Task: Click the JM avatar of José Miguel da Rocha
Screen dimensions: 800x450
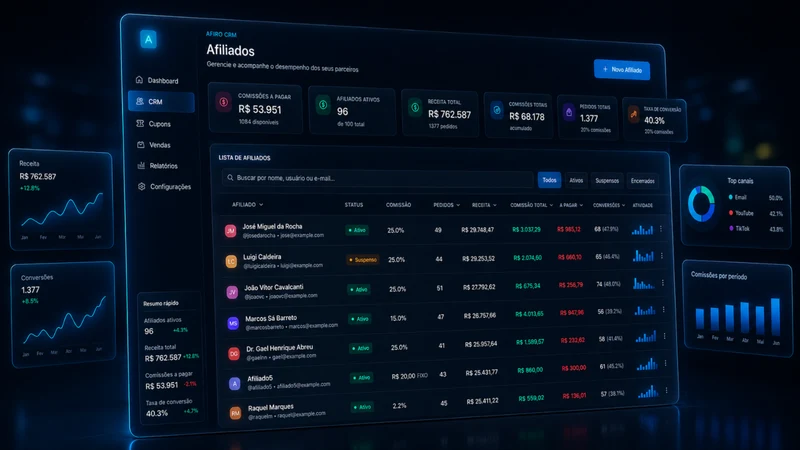Action: click(x=231, y=231)
